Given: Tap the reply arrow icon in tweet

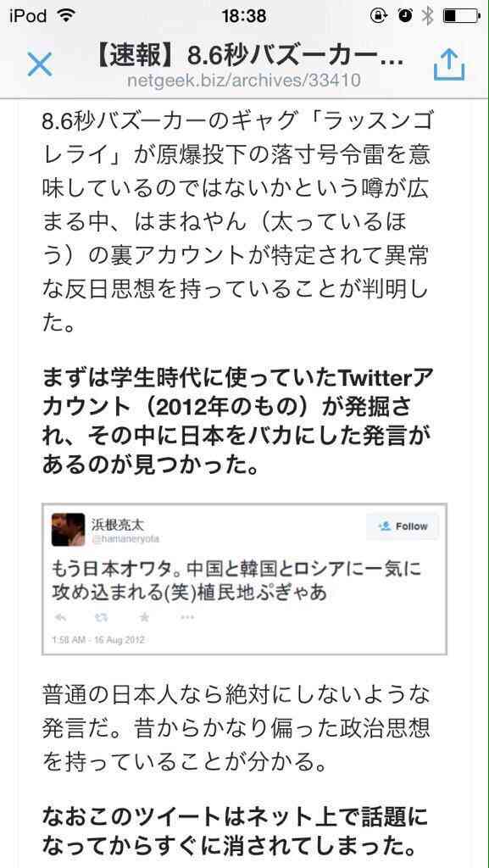Looking at the screenshot, I should pos(61,617).
